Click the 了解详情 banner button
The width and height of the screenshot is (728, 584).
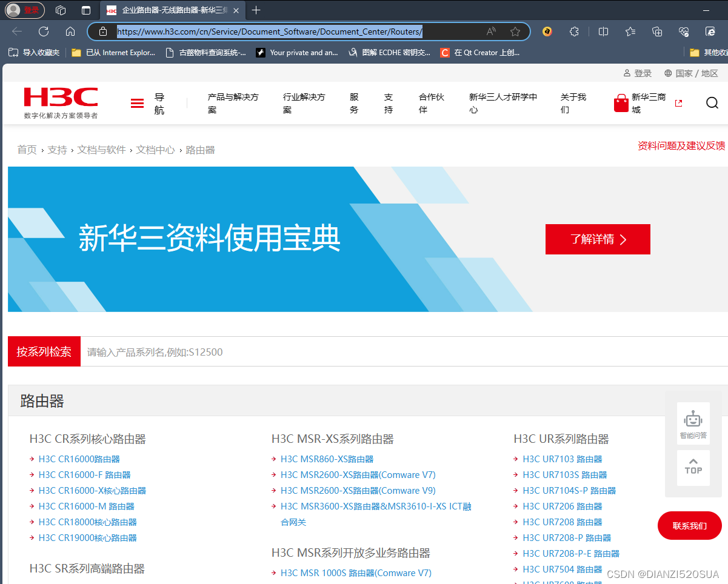coord(598,239)
